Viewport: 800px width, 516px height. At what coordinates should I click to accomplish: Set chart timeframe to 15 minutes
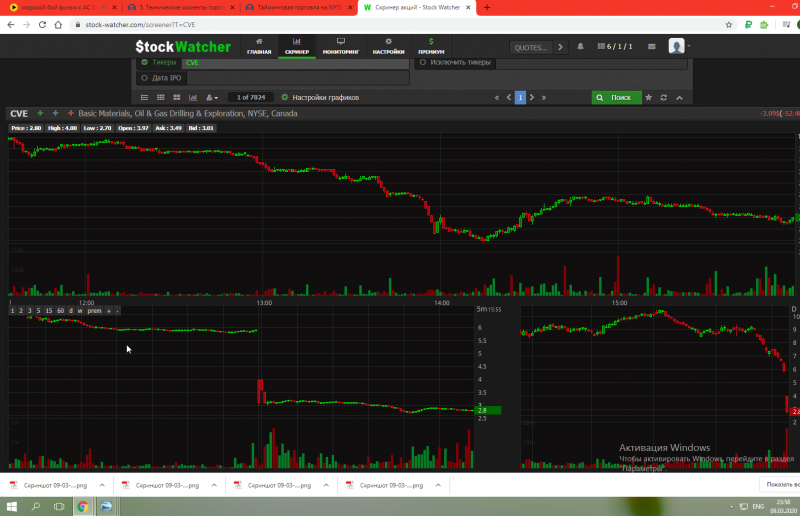click(48, 311)
